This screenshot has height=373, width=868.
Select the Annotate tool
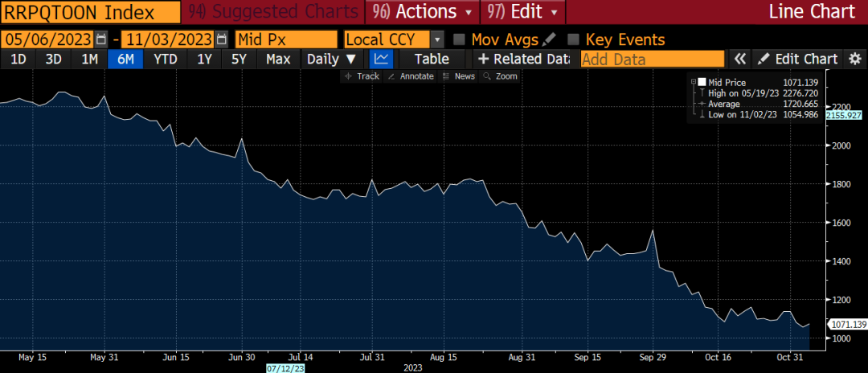tap(411, 76)
